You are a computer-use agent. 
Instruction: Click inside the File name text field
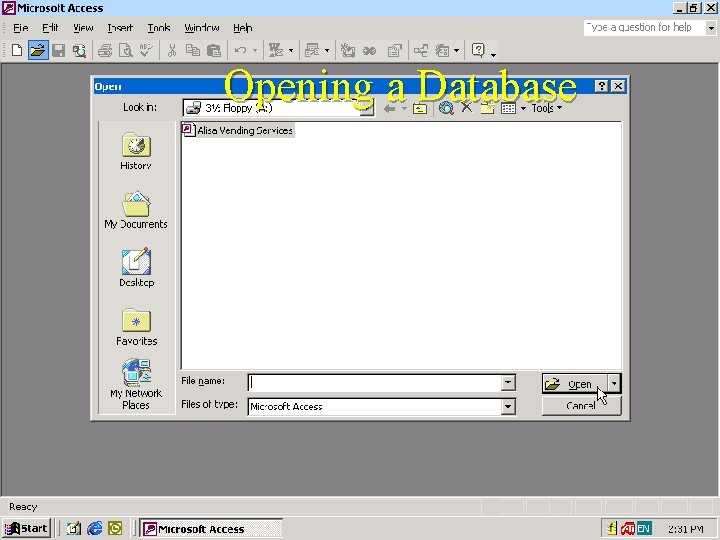coord(374,382)
